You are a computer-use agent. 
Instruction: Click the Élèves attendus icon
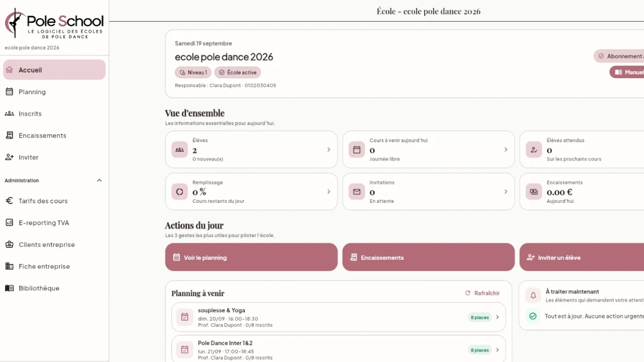[x=534, y=149]
